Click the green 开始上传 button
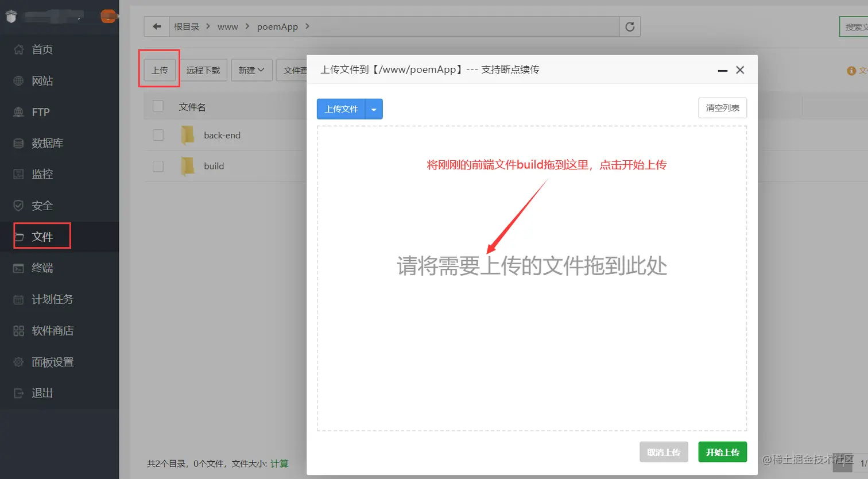This screenshot has width=868, height=479. pyautogui.click(x=723, y=452)
